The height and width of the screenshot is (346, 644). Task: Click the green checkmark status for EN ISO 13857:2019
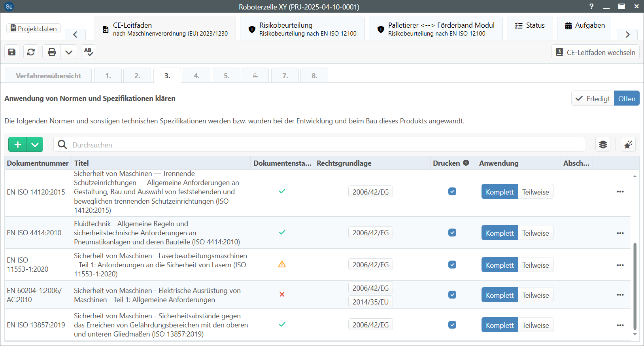point(282,325)
